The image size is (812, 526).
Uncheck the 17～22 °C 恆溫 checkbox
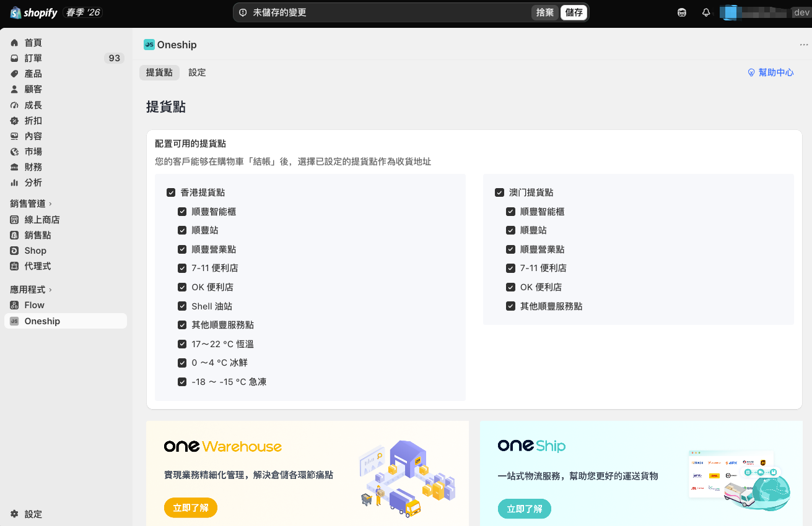coord(182,344)
